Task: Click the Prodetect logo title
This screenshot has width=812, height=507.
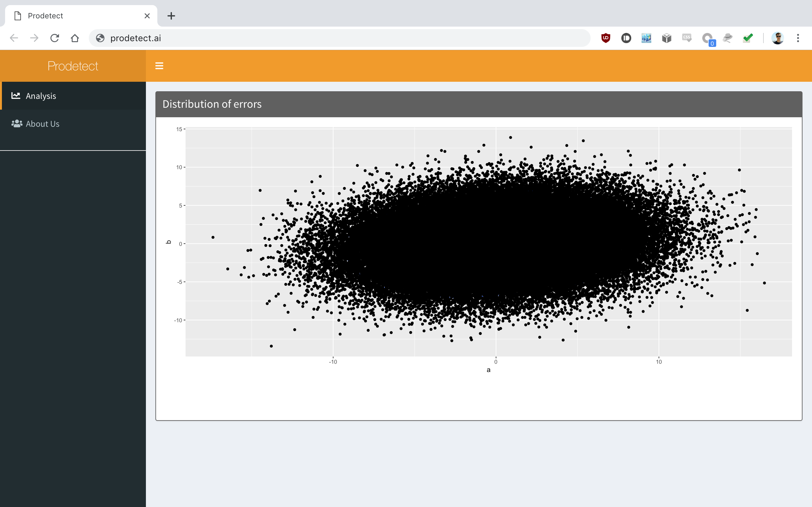Action: tap(73, 66)
